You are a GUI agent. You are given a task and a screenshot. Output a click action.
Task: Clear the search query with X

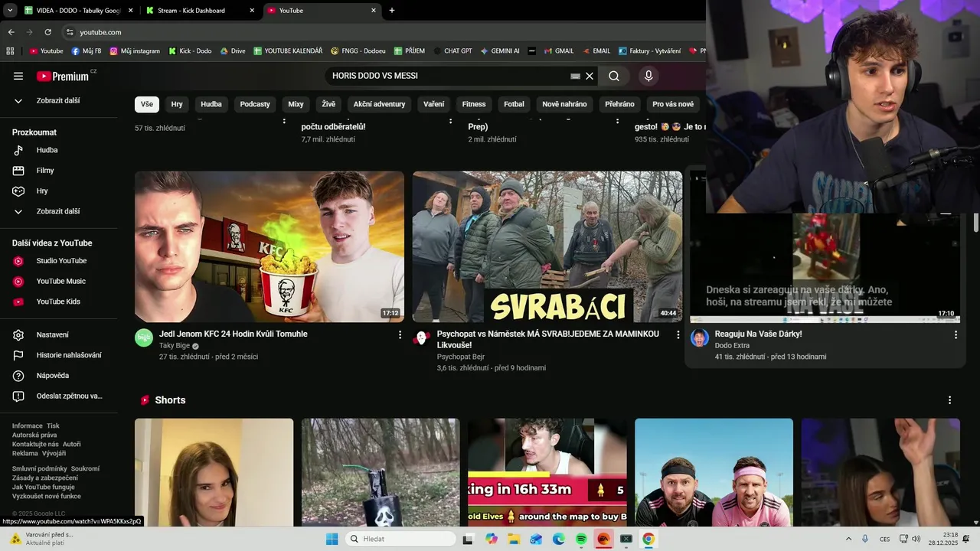click(x=590, y=76)
